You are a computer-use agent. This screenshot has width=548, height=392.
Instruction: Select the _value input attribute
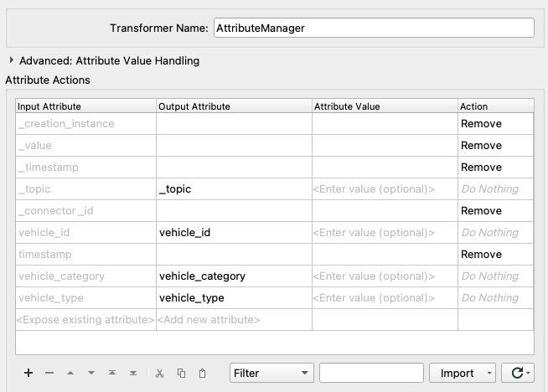pyautogui.click(x=85, y=146)
